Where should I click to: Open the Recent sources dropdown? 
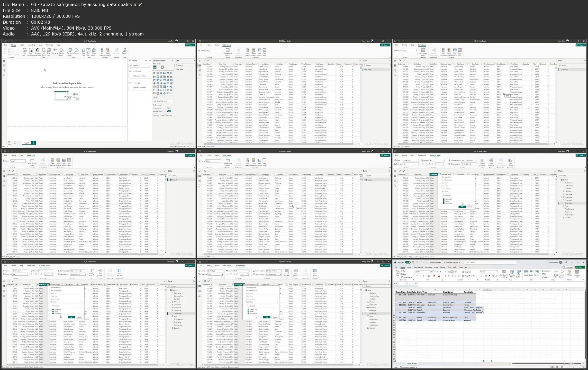point(61,51)
